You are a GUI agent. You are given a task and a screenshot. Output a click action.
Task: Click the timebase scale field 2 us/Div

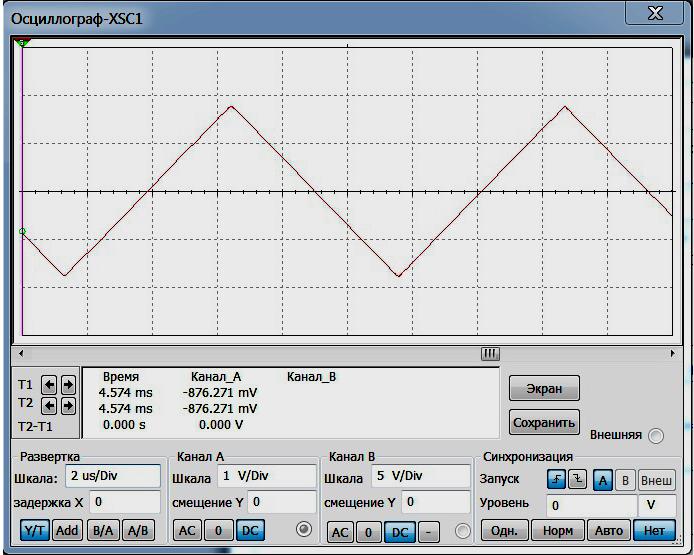(x=113, y=476)
